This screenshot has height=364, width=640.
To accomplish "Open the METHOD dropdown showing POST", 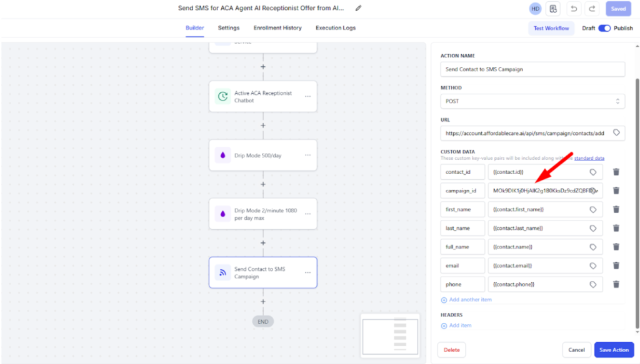I will pos(532,101).
